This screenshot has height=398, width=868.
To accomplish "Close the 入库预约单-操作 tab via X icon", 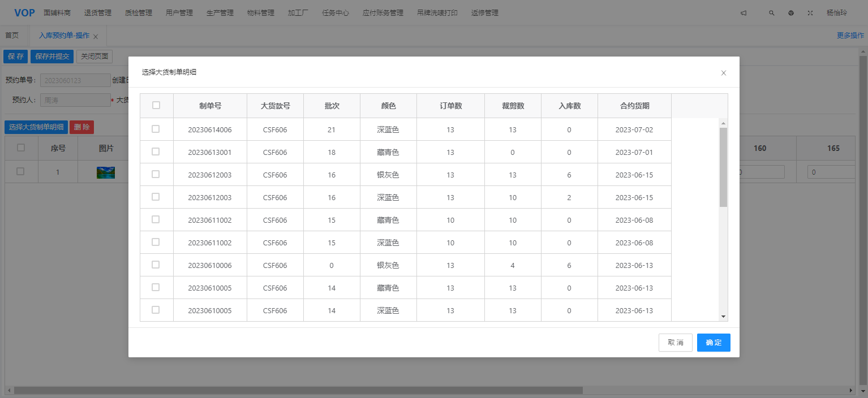I will [x=96, y=36].
